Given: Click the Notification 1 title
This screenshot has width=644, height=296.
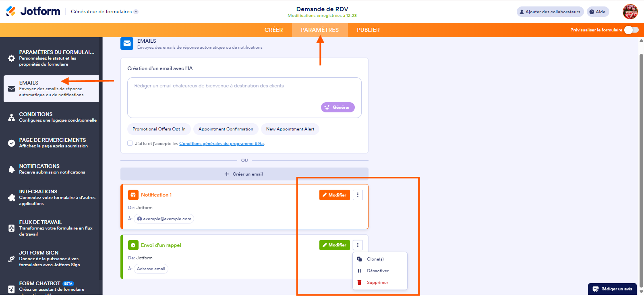Looking at the screenshot, I should 156,195.
